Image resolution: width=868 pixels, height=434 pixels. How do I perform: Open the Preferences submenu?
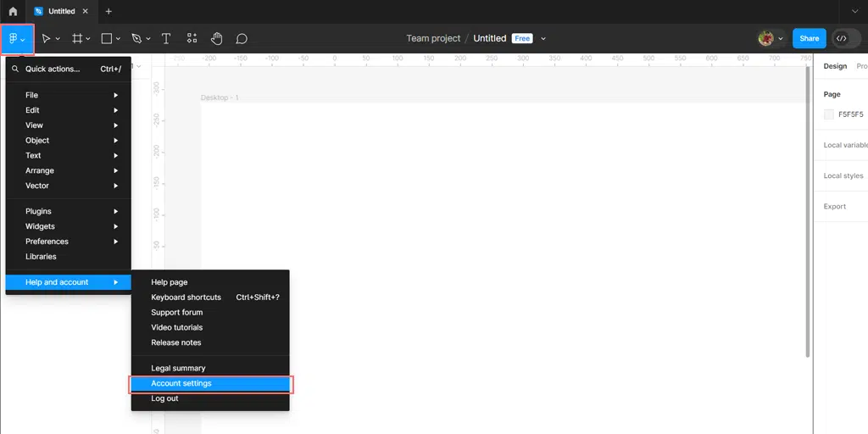(69, 242)
